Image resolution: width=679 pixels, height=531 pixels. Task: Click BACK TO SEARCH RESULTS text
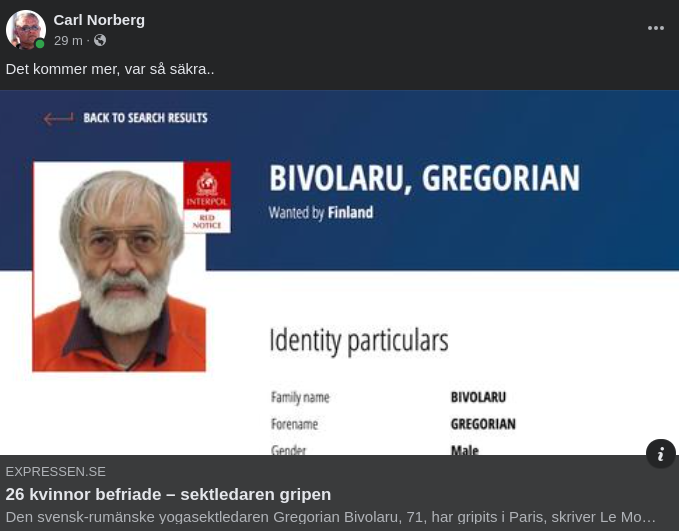(146, 118)
